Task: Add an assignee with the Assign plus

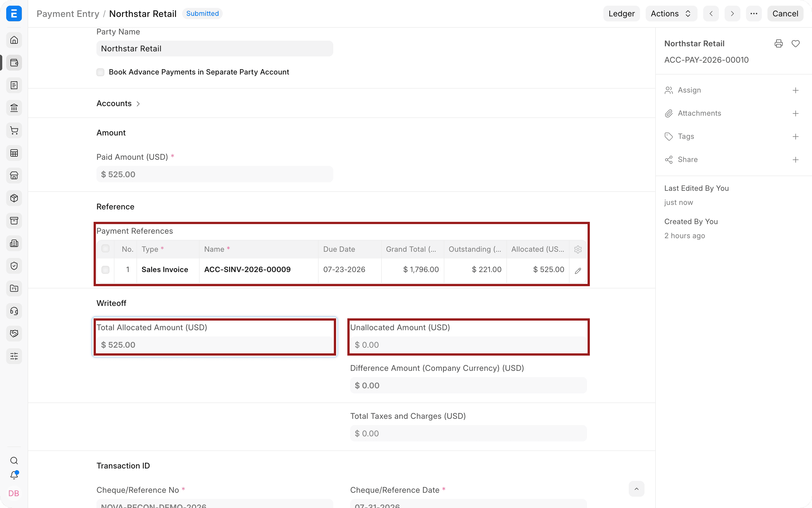Action: [x=796, y=90]
